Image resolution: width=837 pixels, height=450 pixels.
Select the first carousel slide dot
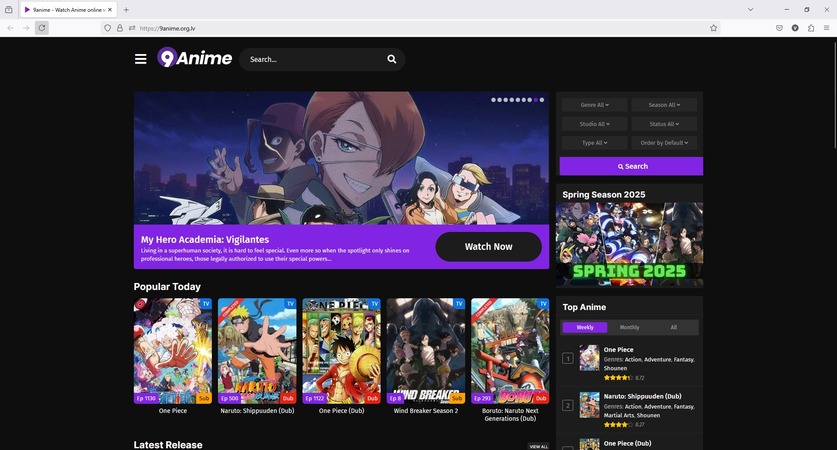pyautogui.click(x=493, y=100)
